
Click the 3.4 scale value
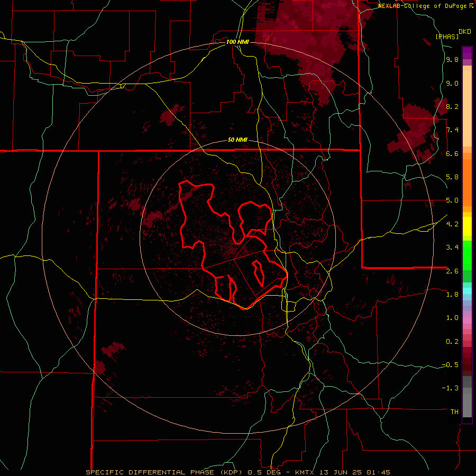pos(452,248)
